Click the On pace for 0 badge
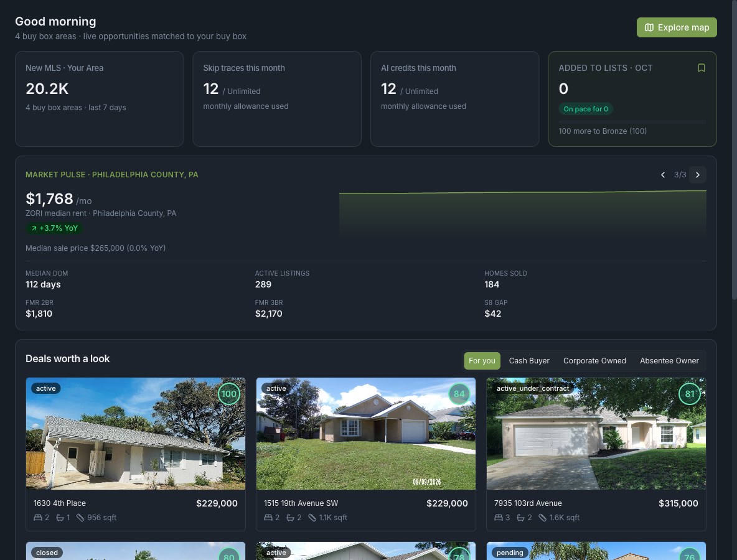The height and width of the screenshot is (560, 737). tap(586, 109)
